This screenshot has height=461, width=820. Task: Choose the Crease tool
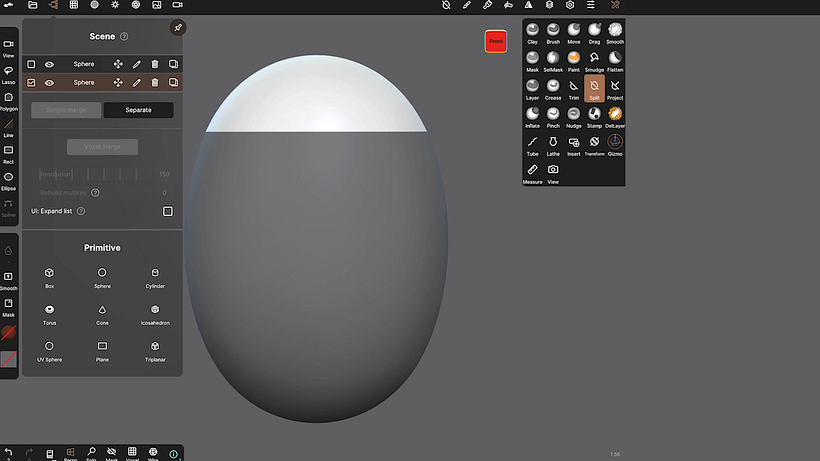(553, 90)
